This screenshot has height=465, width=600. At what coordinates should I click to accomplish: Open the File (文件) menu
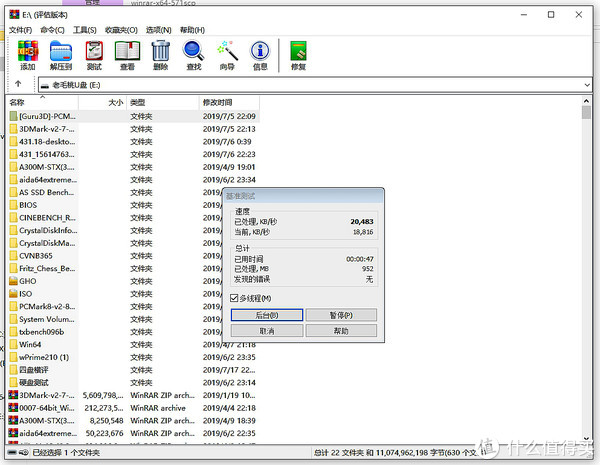[x=20, y=30]
